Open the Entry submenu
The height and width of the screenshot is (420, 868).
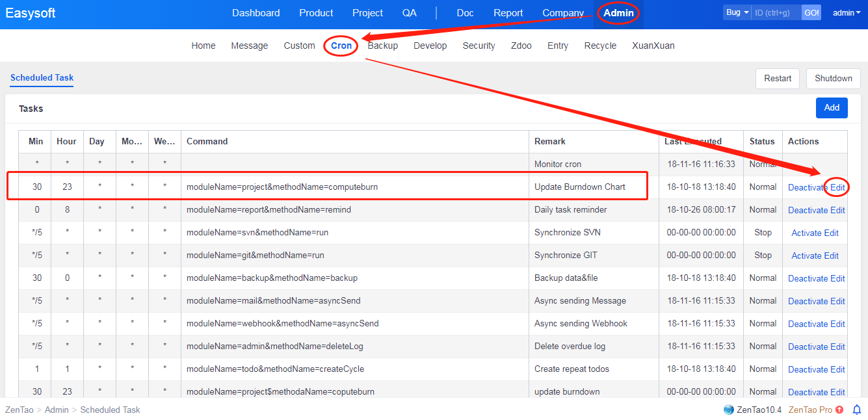coord(558,46)
